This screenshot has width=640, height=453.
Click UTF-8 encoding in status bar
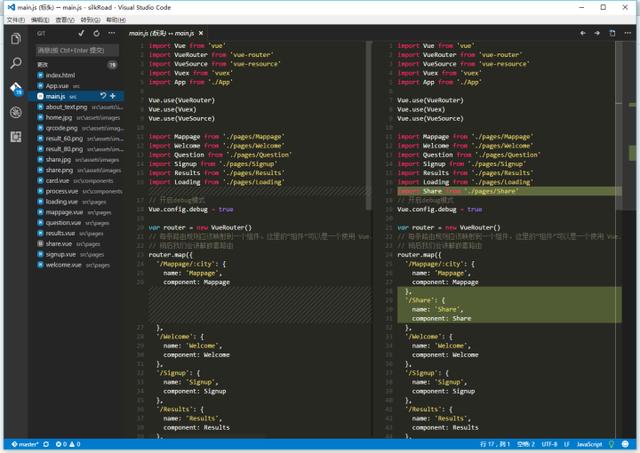pos(549,443)
